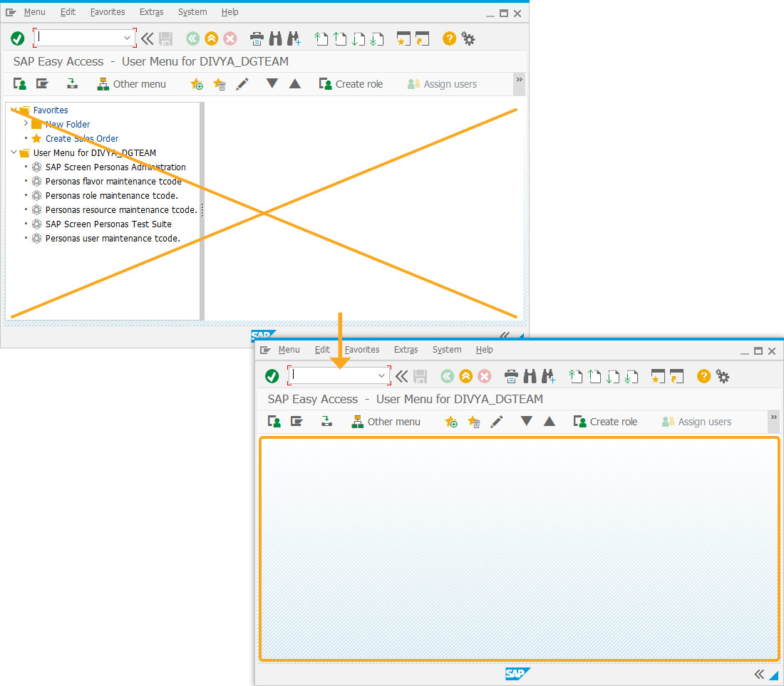
Task: Open Favorites menu in upper window
Action: point(108,12)
